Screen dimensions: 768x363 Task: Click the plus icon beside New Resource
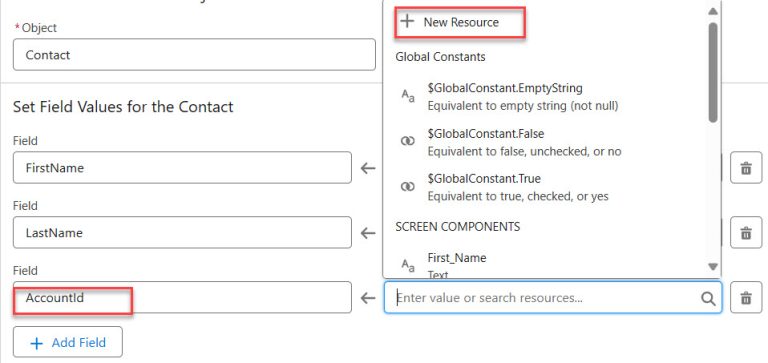coord(407,22)
